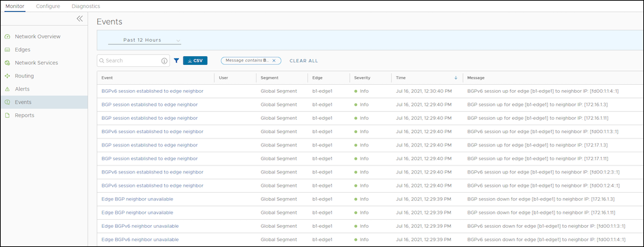This screenshot has height=247, width=644.
Task: Click the Events page heading
Action: (x=109, y=22)
